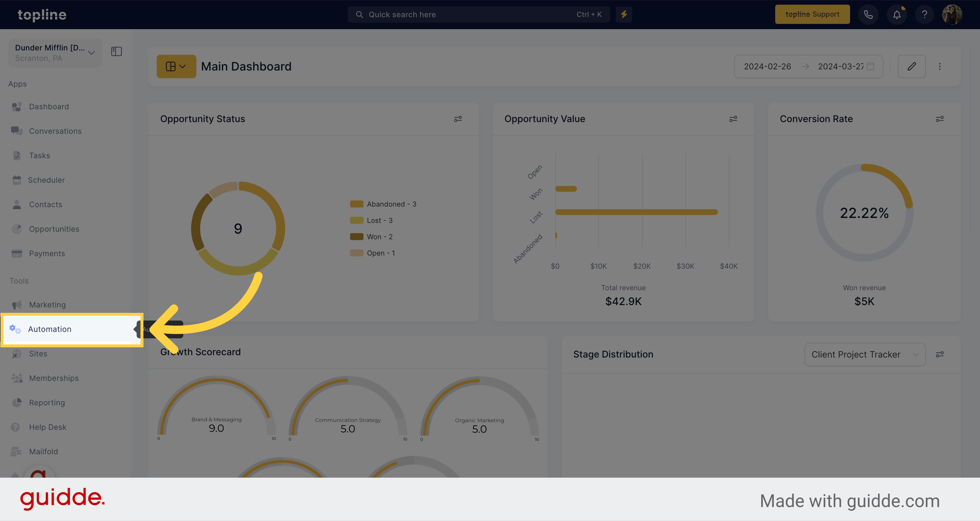Click the Topline Support button

click(812, 14)
